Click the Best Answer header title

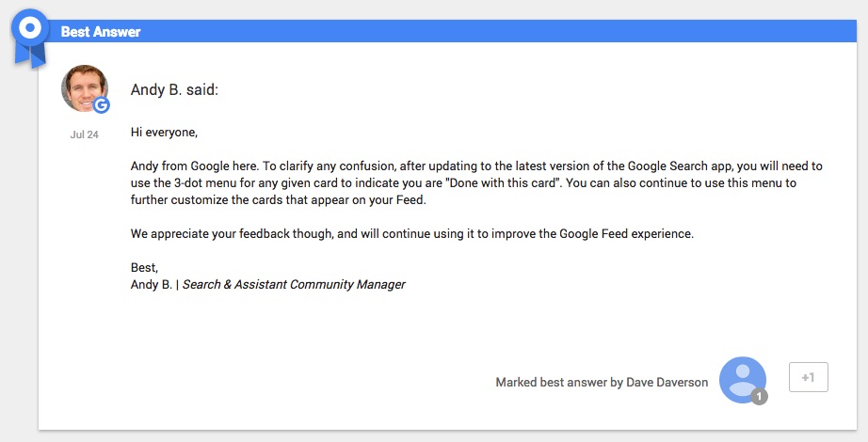101,32
